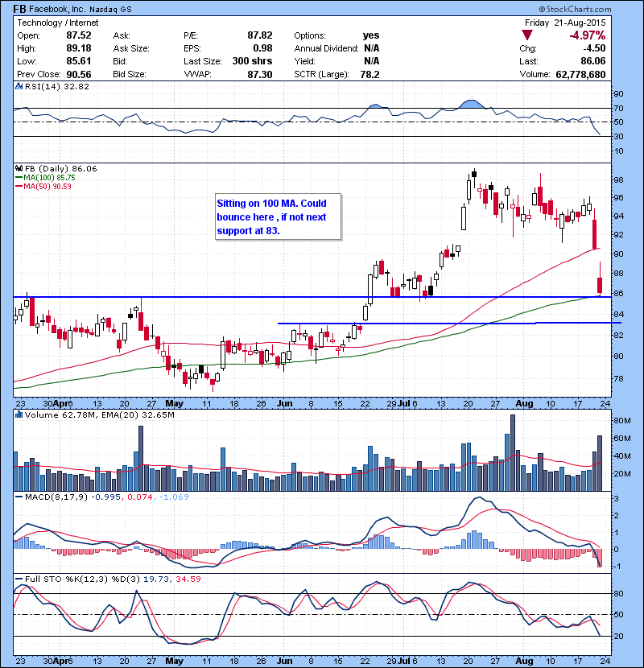The height and width of the screenshot is (668, 644).
Task: Click the Volume 62.78M, EMA(20) 32.65M legend
Action: coord(100,414)
